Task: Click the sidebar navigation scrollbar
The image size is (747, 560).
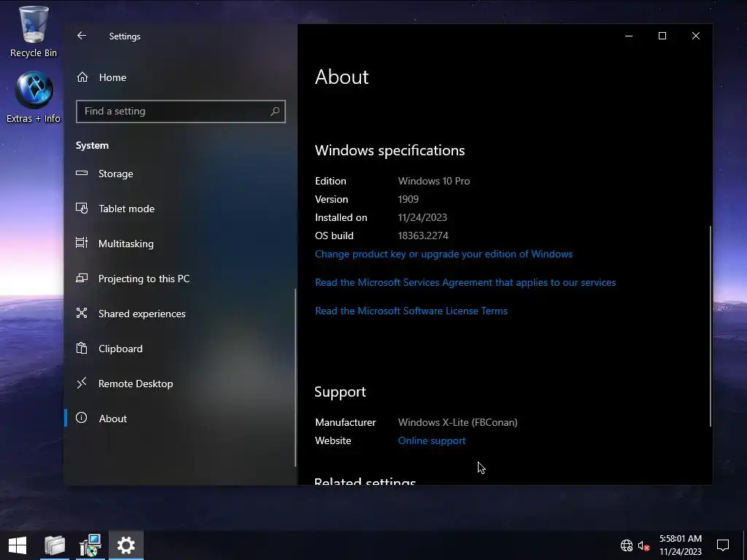Action: tap(295, 377)
